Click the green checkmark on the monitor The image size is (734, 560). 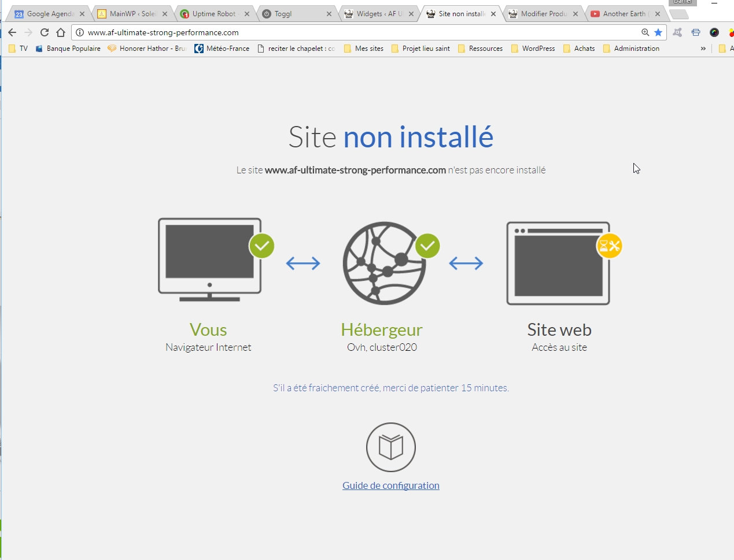click(261, 246)
